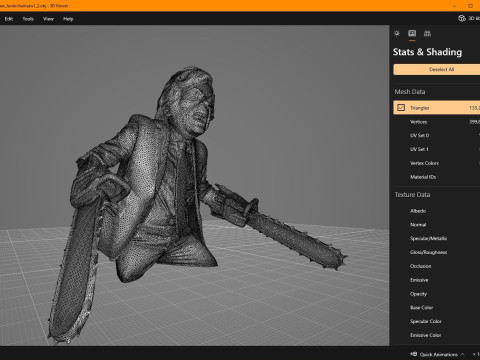Open the Environment & Lighting tab icon

[397, 33]
